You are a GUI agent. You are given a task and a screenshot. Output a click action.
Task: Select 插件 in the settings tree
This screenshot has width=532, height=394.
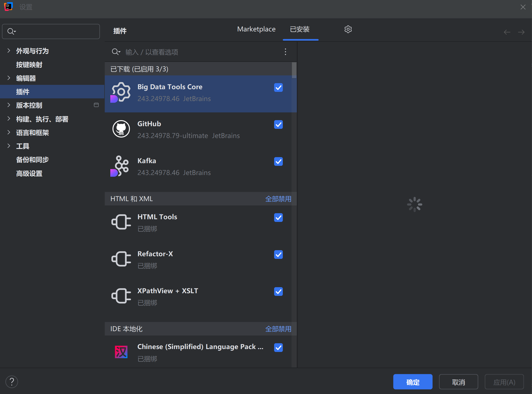click(52, 92)
